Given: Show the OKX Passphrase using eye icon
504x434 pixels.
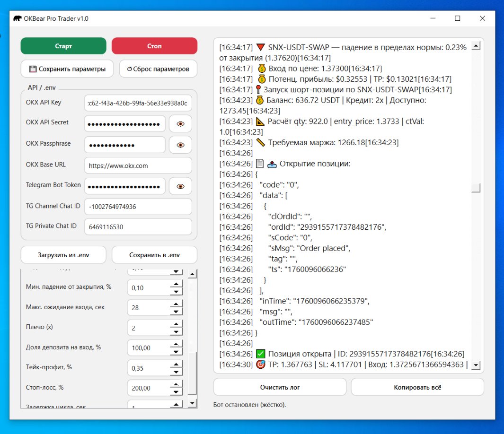Looking at the screenshot, I should 180,145.
